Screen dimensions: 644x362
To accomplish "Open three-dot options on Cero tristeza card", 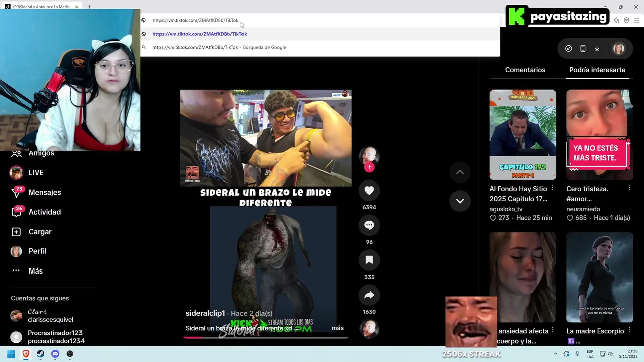I will pyautogui.click(x=629, y=188).
